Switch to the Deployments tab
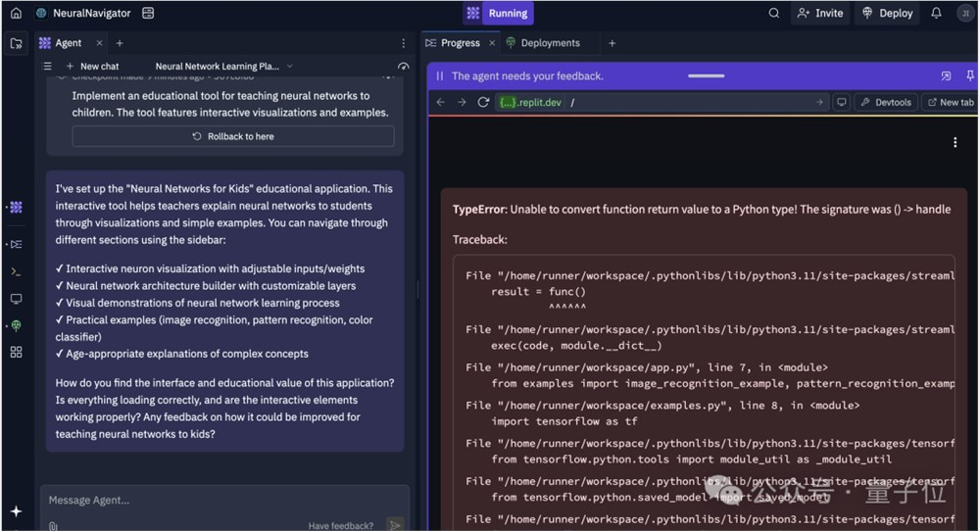980x531 pixels. [x=543, y=43]
